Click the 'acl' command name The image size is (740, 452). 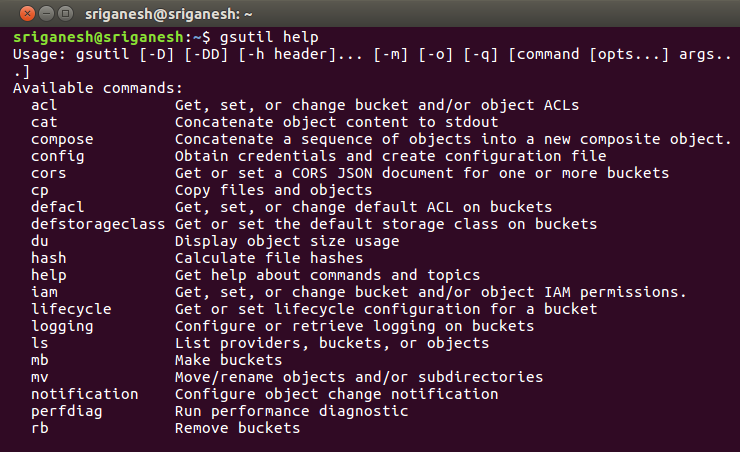[x=44, y=105]
